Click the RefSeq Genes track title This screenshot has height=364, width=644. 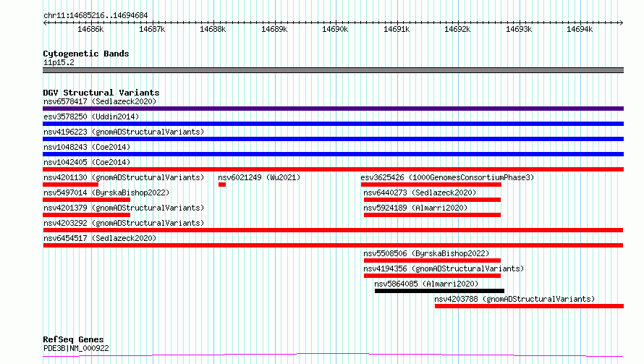pyautogui.click(x=73, y=339)
